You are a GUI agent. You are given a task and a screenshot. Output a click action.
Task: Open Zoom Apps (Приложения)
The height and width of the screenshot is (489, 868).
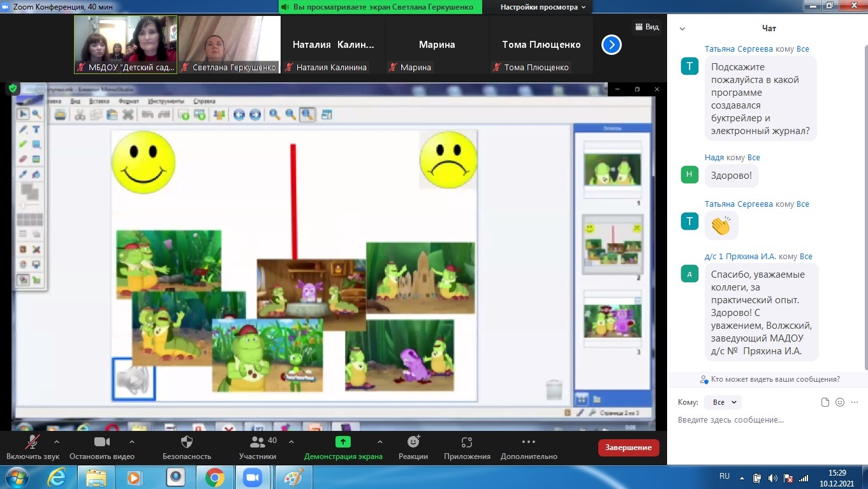tap(467, 447)
